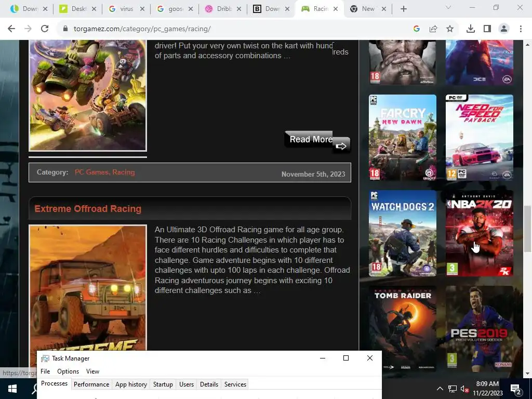Select Task Manager Processes tab

pos(54,384)
